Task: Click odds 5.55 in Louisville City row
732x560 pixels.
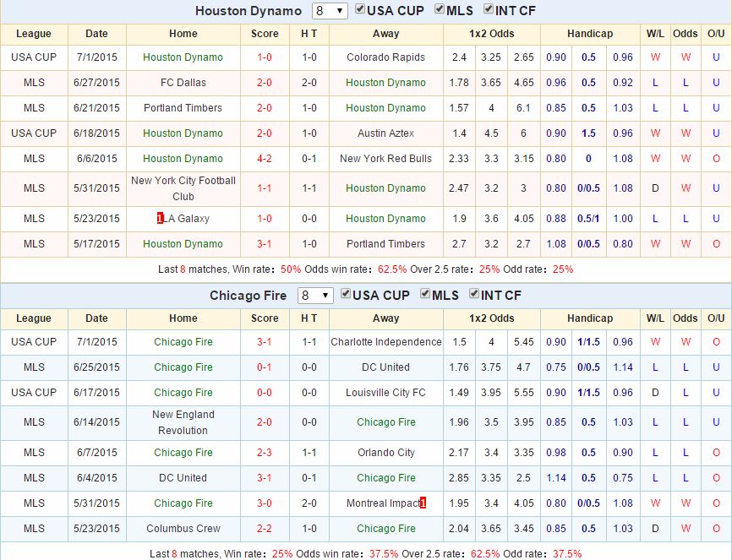Action: click(x=524, y=393)
